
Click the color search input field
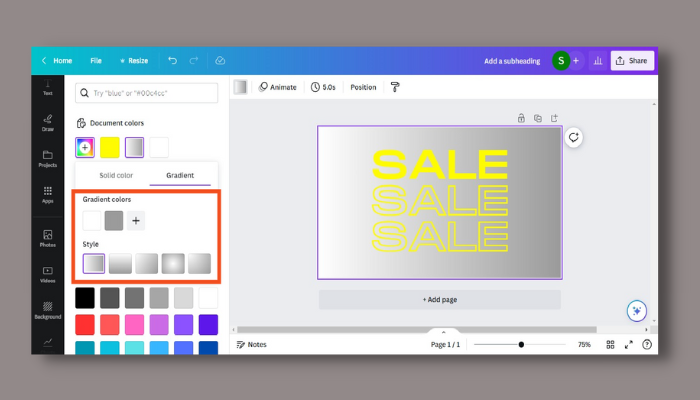pyautogui.click(x=146, y=93)
